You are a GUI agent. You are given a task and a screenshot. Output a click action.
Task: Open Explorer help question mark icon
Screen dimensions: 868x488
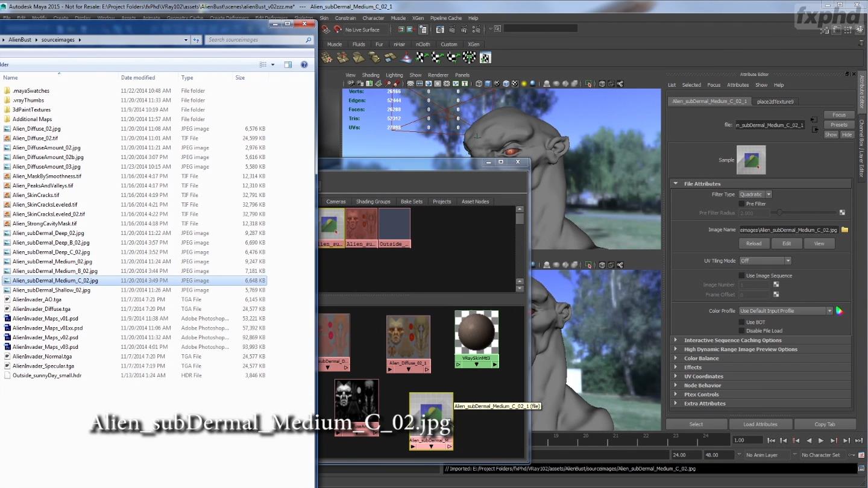click(304, 64)
